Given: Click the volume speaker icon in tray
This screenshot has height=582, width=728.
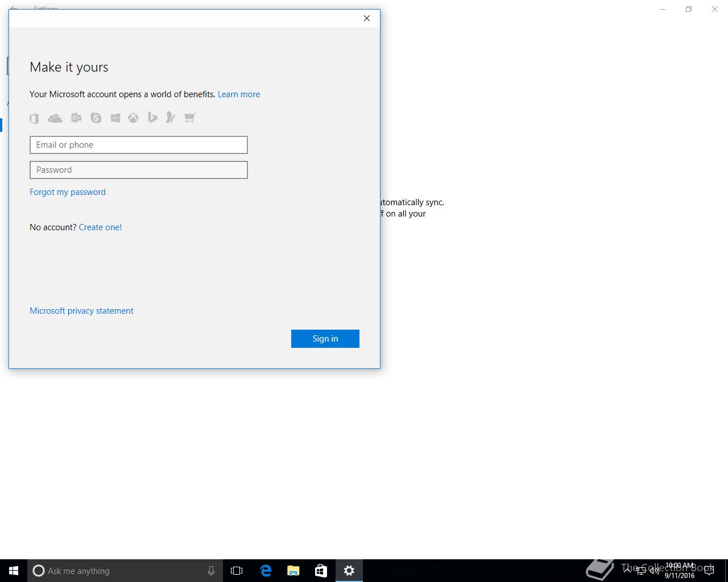Looking at the screenshot, I should click(655, 571).
